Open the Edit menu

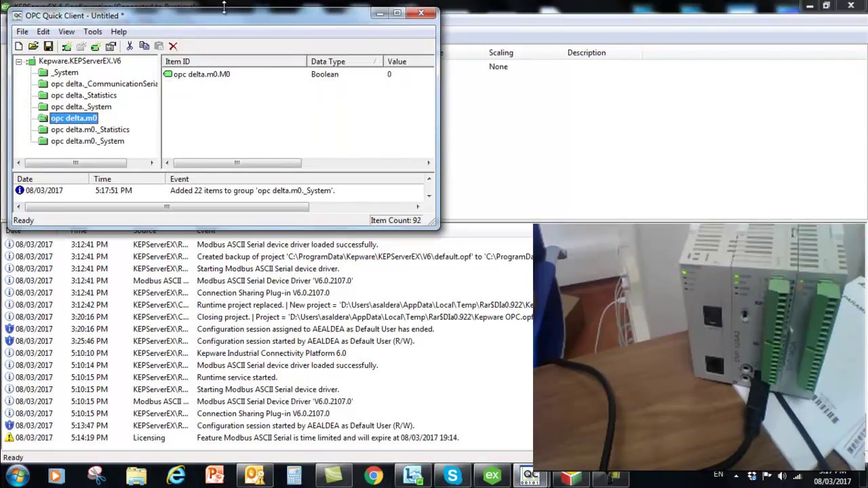(x=43, y=32)
